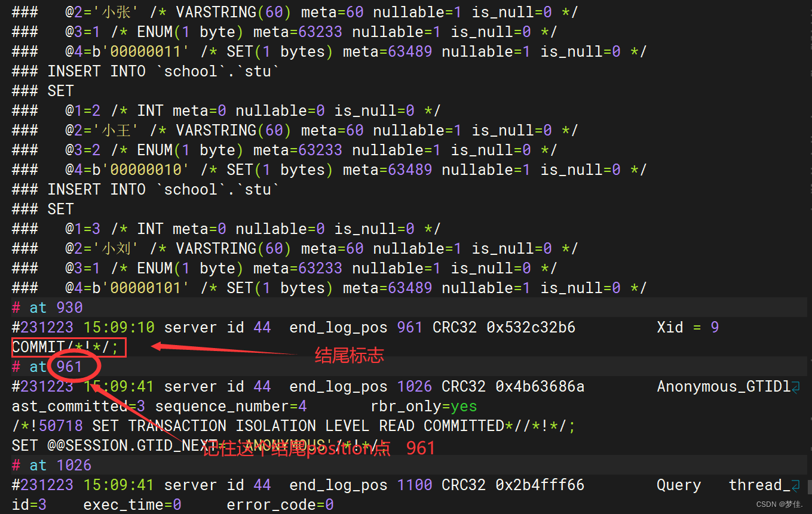Select the timestamp 15:09:10

pos(119,328)
